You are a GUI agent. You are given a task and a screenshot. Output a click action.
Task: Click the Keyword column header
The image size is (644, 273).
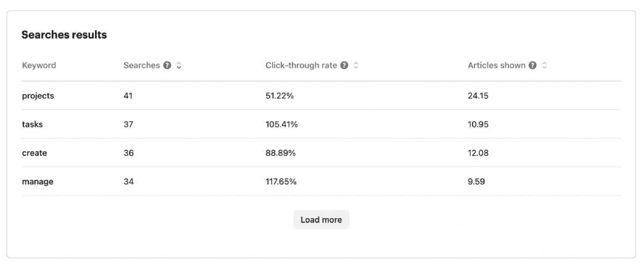pos(39,66)
